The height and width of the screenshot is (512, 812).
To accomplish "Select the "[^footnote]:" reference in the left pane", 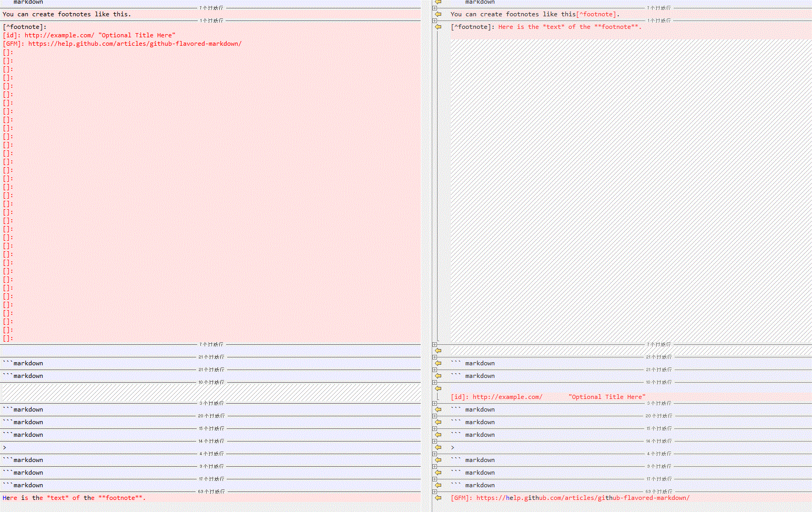I will point(24,27).
